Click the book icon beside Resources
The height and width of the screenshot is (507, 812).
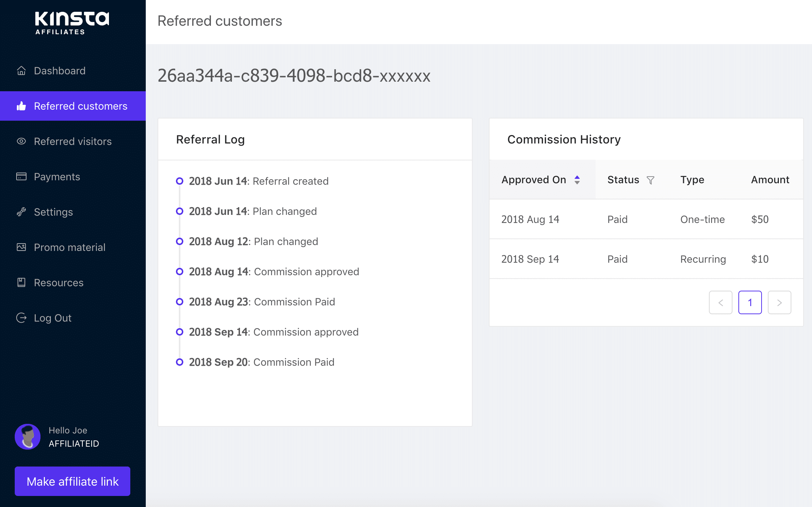[x=21, y=283]
